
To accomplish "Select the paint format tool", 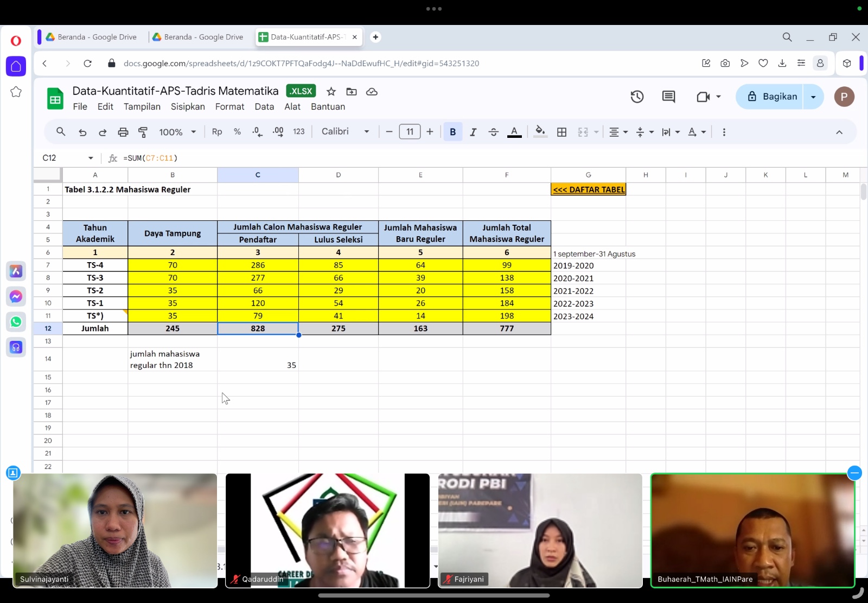I will click(x=143, y=132).
